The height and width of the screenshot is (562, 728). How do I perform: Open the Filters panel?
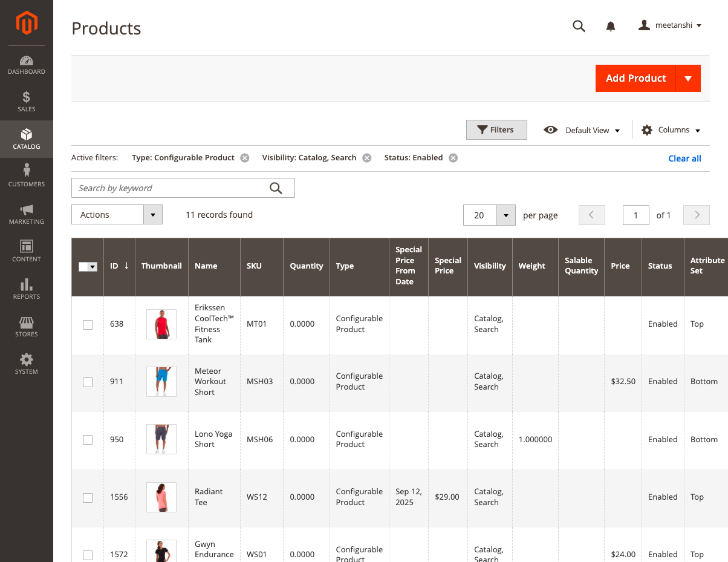(x=496, y=130)
